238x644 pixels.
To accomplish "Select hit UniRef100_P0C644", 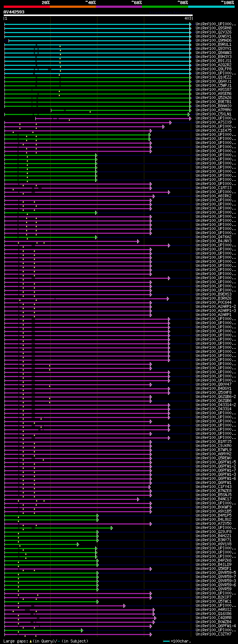I will point(213,302).
